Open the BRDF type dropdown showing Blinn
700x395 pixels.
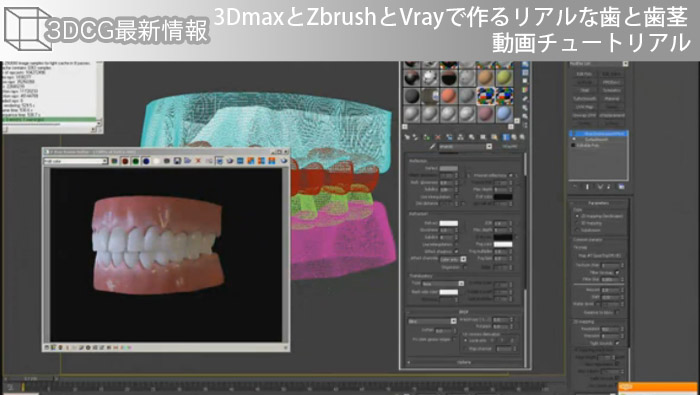(432, 321)
